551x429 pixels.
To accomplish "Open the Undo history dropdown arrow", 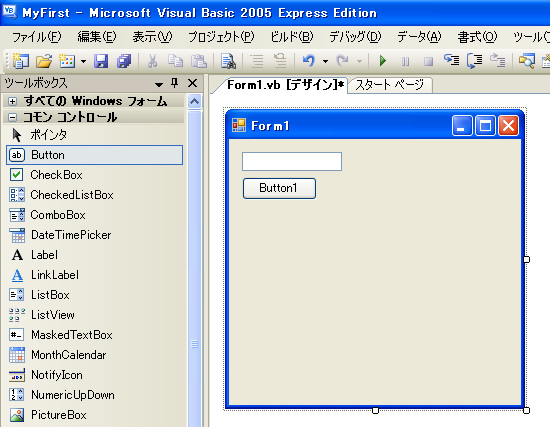I will pyautogui.click(x=325, y=61).
